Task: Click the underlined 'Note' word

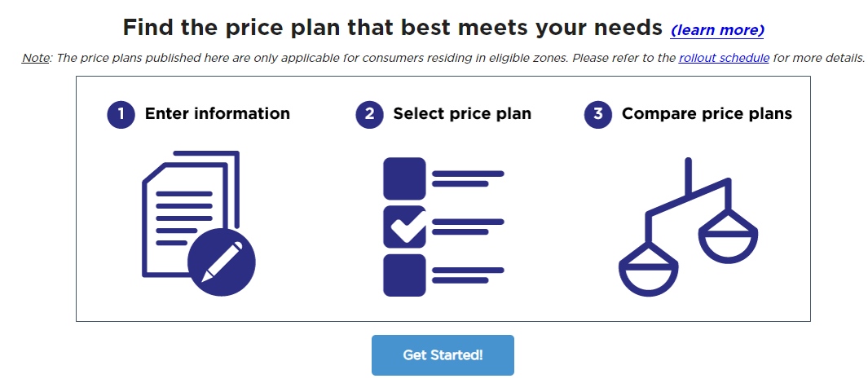Action: tap(35, 59)
